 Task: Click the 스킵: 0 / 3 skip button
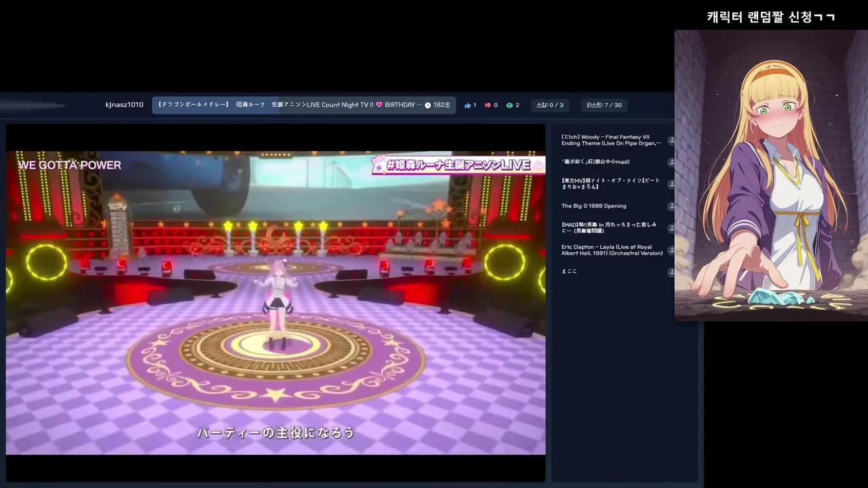549,105
